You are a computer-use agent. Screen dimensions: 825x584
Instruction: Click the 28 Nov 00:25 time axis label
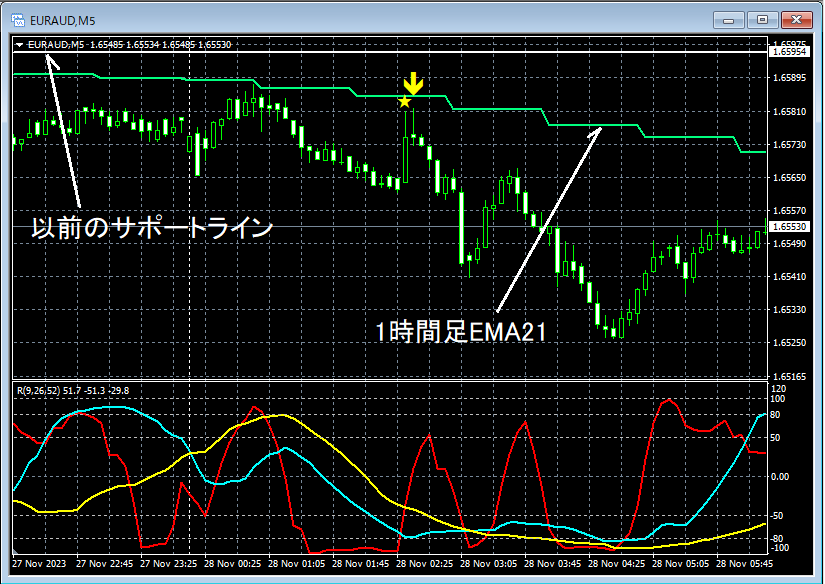pyautogui.click(x=233, y=563)
